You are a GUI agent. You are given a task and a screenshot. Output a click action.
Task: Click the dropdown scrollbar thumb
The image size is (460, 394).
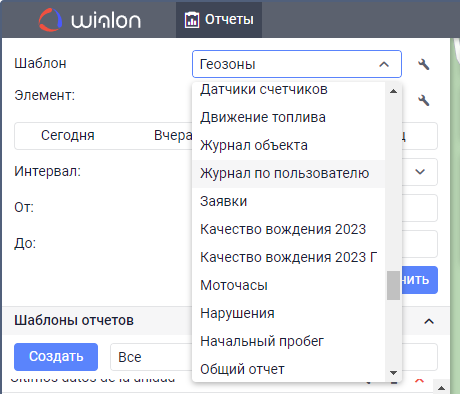pyautogui.click(x=393, y=285)
